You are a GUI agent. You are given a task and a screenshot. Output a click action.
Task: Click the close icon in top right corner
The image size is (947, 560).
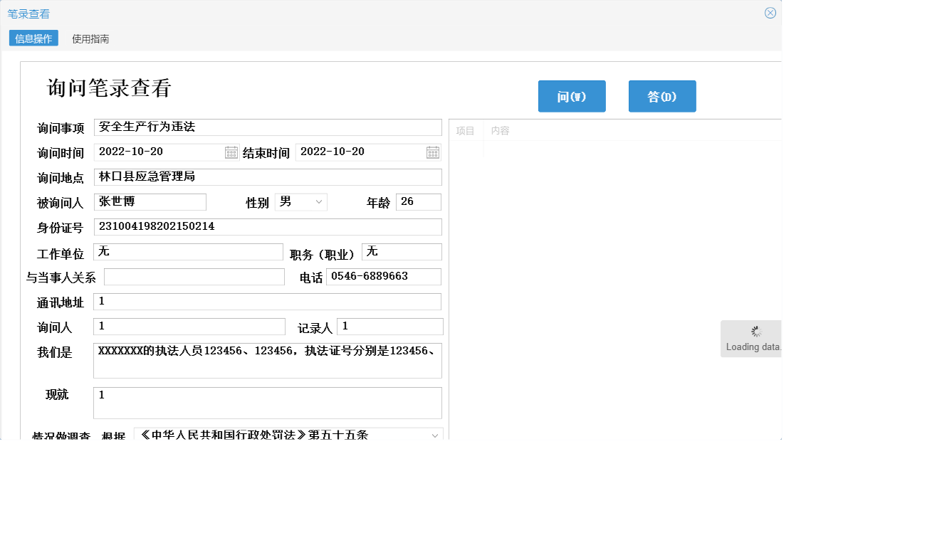click(x=770, y=12)
